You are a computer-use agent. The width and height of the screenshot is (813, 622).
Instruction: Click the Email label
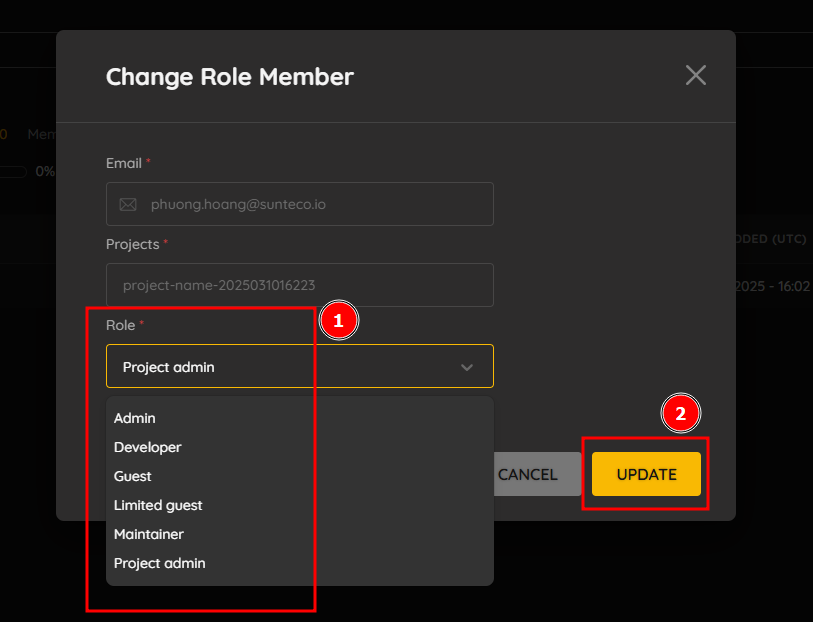(x=124, y=163)
